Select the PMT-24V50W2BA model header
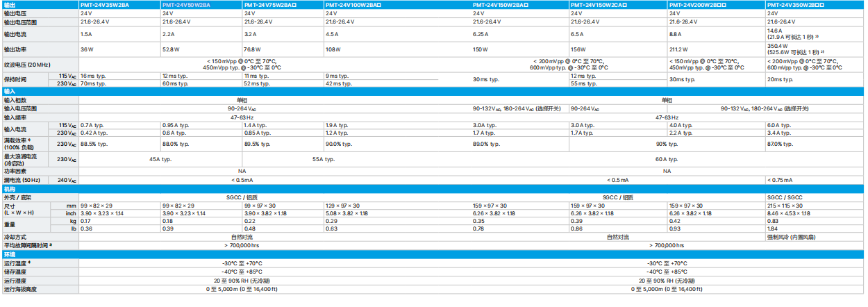 tap(186, 5)
